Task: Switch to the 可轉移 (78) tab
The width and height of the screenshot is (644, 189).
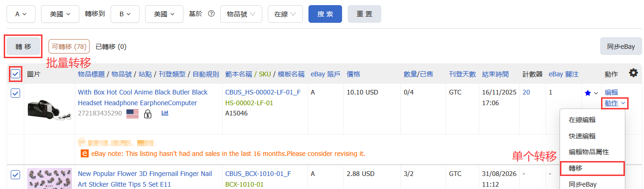Action: click(69, 47)
